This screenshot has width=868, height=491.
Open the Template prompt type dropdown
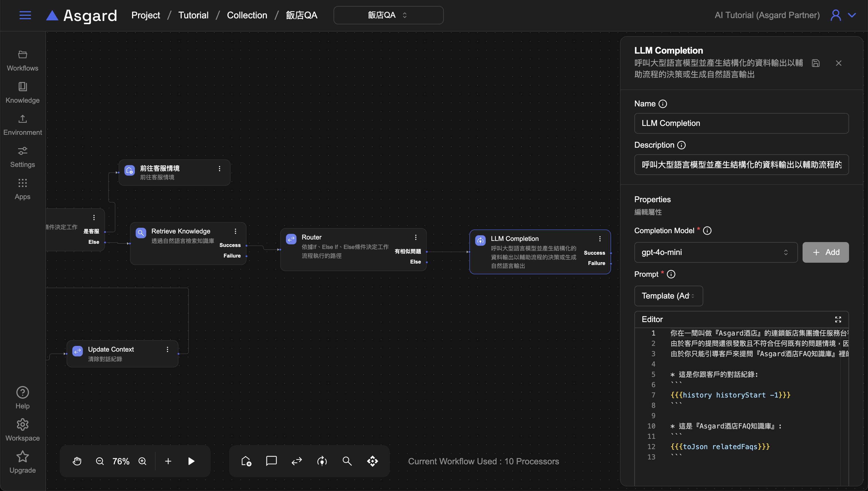[x=668, y=296]
